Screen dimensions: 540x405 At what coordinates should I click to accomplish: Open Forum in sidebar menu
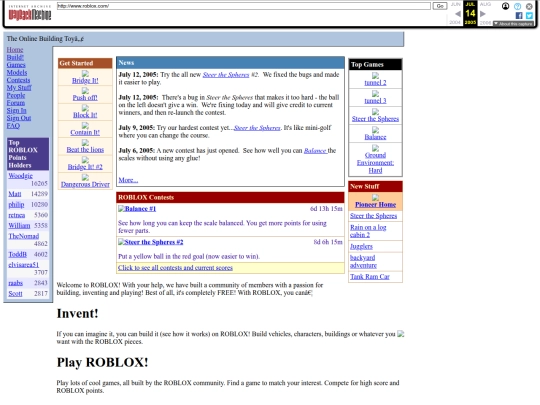pos(15,103)
